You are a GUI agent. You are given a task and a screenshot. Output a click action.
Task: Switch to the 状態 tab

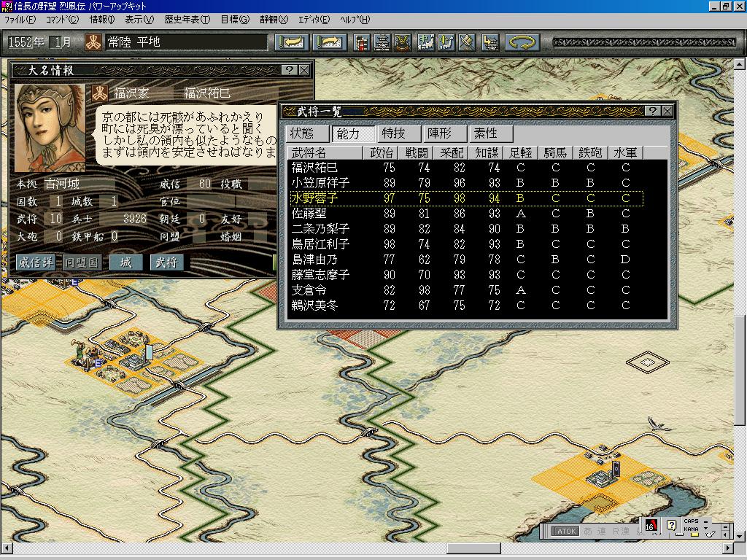point(307,133)
